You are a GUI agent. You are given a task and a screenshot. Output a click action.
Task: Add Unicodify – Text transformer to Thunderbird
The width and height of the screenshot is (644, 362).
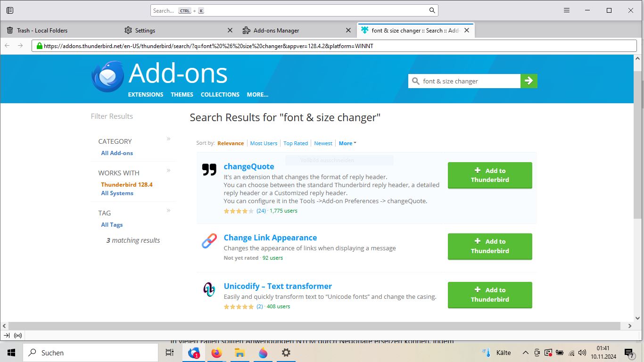(490, 295)
